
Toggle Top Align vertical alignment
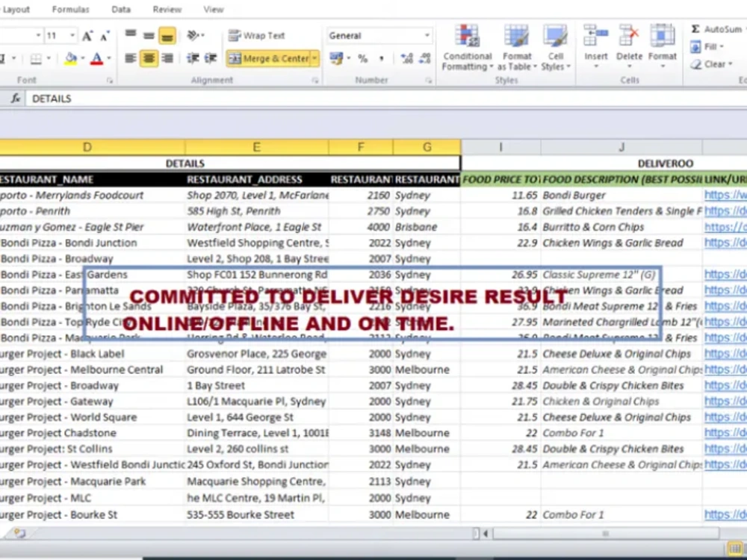pyautogui.click(x=131, y=35)
